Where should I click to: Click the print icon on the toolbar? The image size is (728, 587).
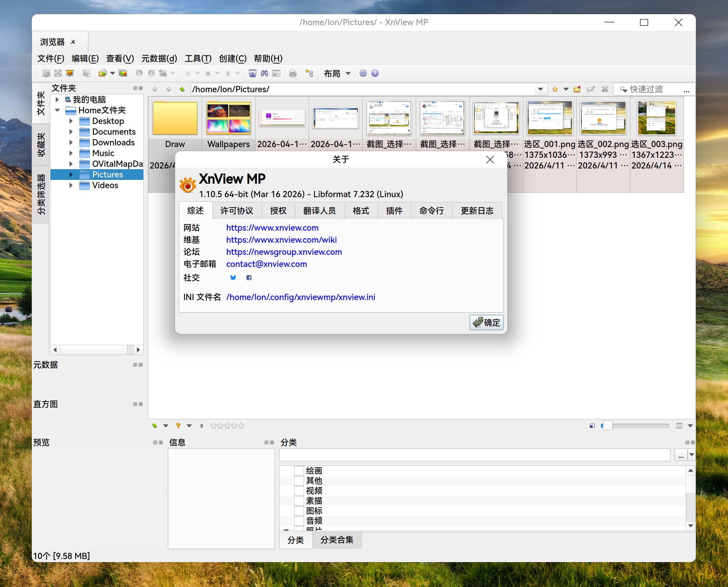tap(293, 73)
